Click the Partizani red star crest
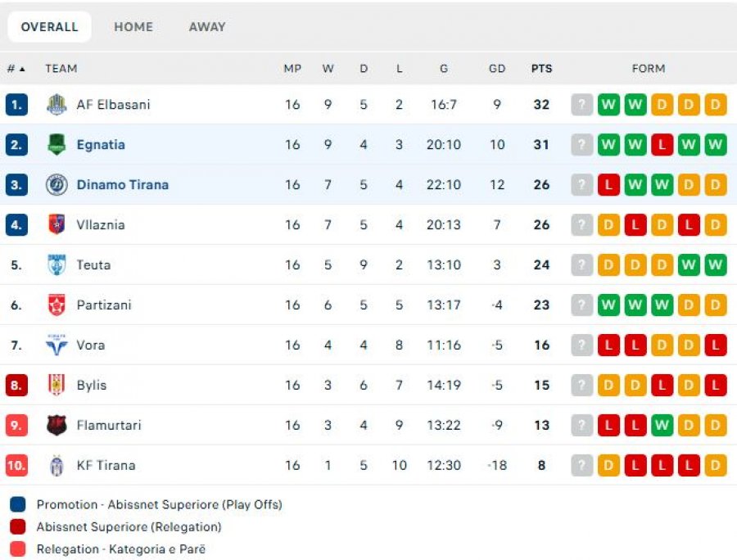The image size is (737, 560). tap(57, 305)
